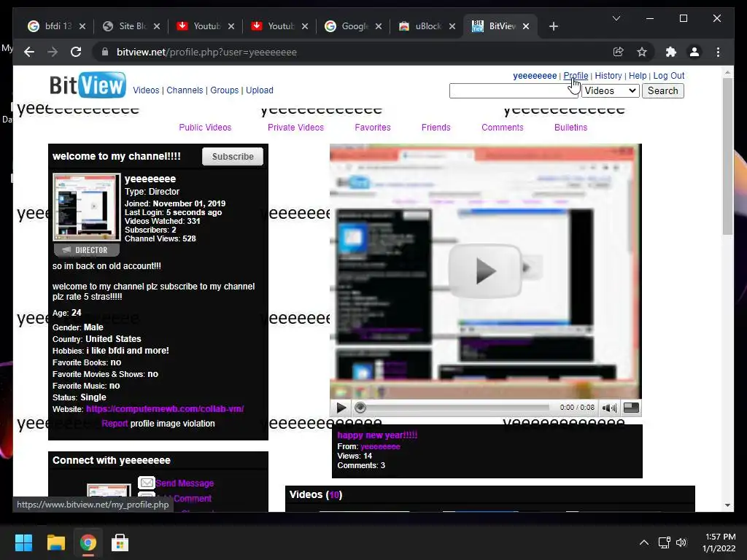
Task: Toggle fullscreen on the video player
Action: coord(631,408)
